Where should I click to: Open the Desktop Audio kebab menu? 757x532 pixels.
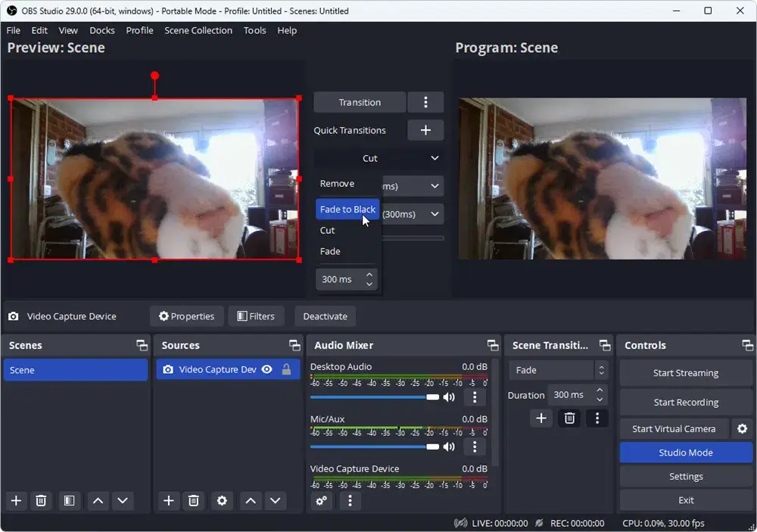[475, 397]
